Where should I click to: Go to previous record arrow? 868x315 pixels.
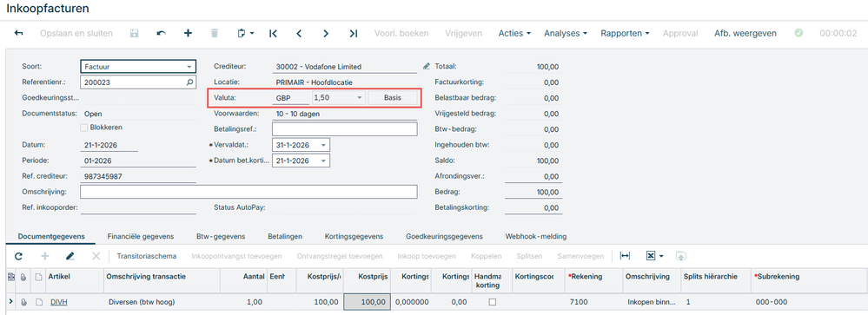tap(299, 33)
